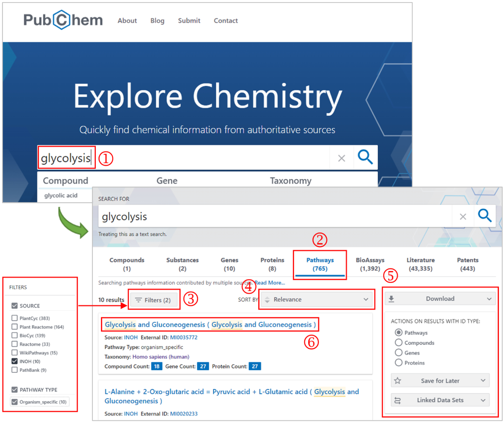Open the Glycolysis and Gluconeogenesis result link
The height and width of the screenshot is (423, 504).
(x=210, y=325)
